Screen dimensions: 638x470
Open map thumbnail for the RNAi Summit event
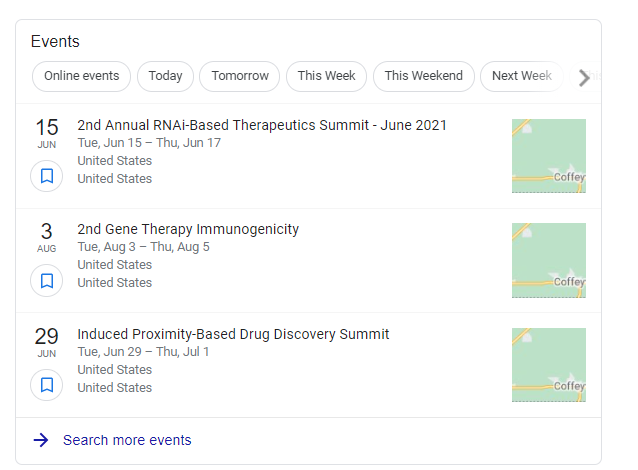click(x=548, y=156)
